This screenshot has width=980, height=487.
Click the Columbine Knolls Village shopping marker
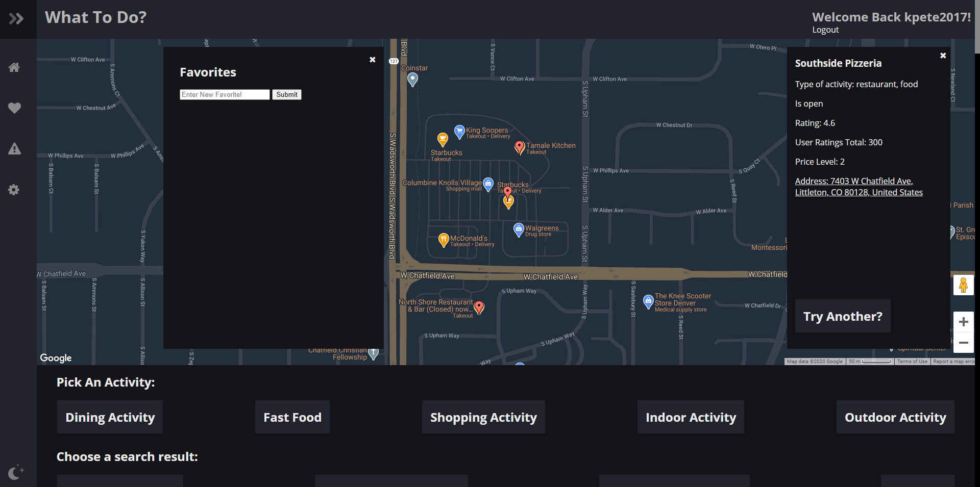point(488,184)
